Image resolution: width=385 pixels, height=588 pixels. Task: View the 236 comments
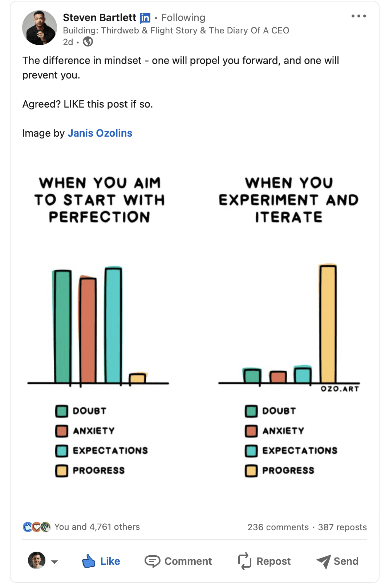click(x=278, y=527)
